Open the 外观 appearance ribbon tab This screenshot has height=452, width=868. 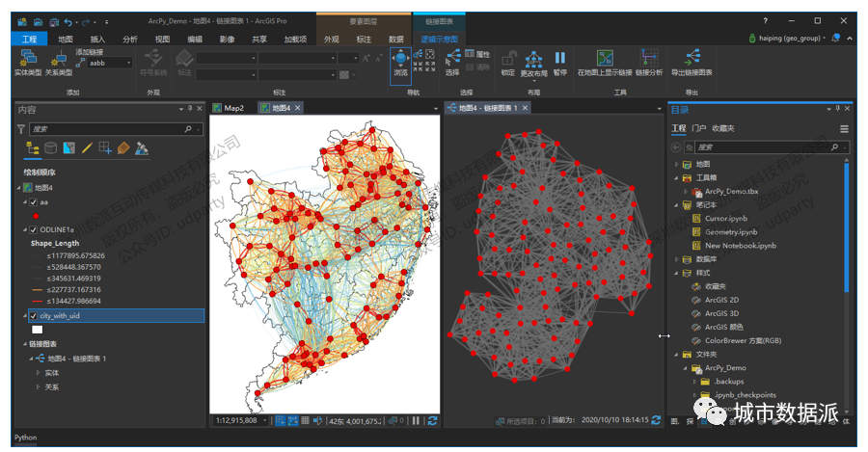coord(331,39)
